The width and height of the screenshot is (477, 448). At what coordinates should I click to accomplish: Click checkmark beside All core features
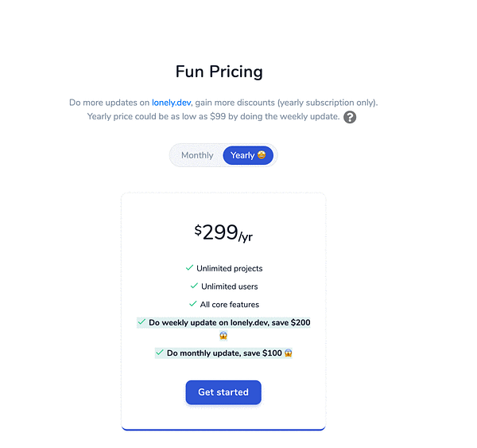(x=192, y=304)
